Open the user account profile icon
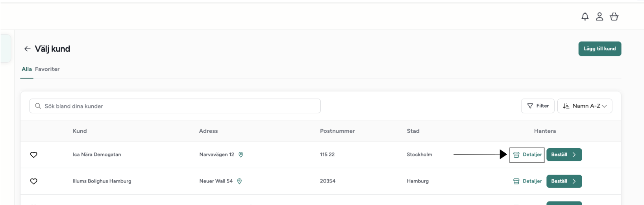 [x=600, y=17]
